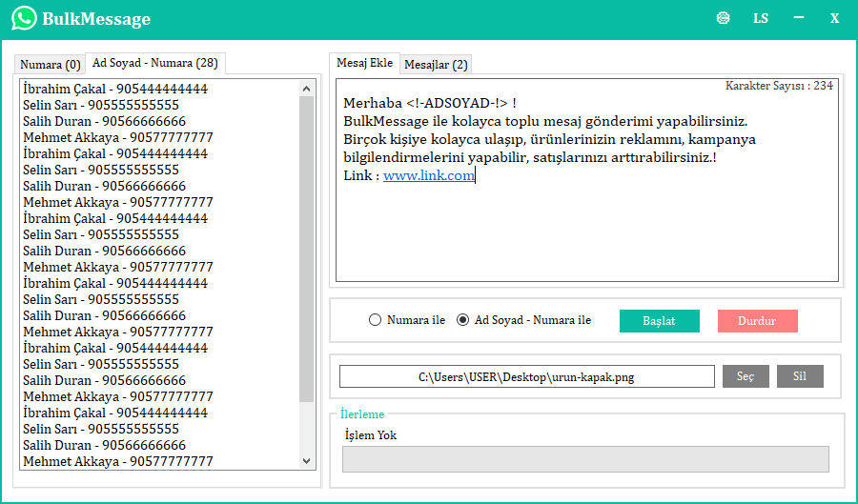Open settings via the gear icon

point(724,18)
